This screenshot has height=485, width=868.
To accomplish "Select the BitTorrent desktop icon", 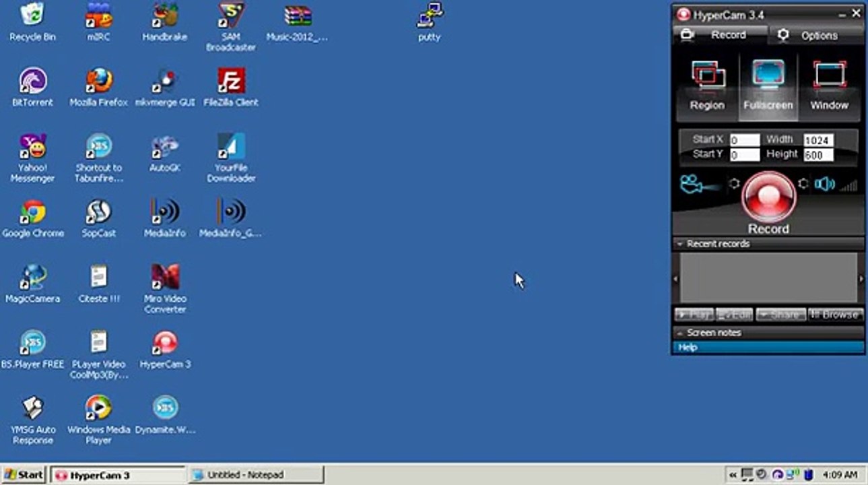I will point(32,87).
